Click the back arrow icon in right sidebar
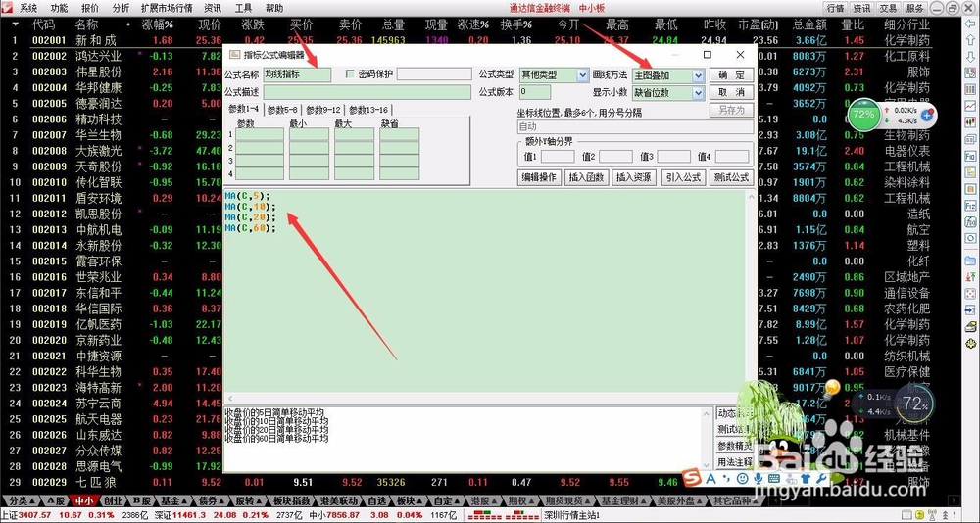Image resolution: width=980 pixels, height=523 pixels. pos(970,25)
